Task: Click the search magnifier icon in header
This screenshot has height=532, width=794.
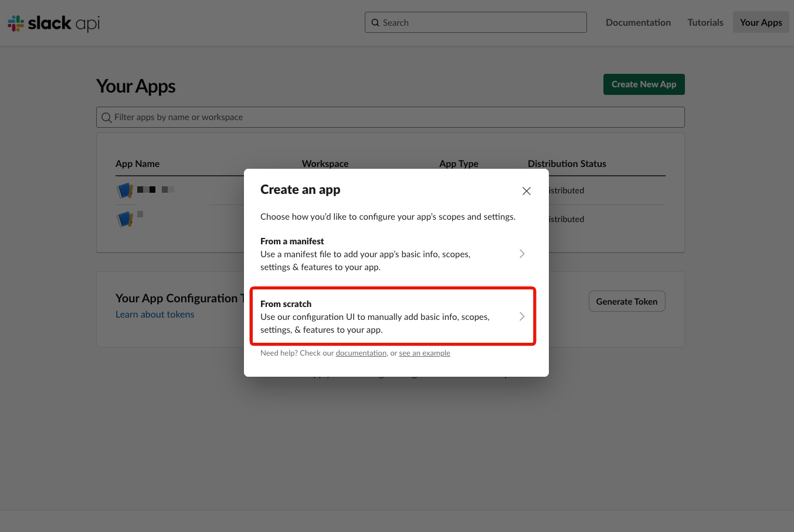Action: pyautogui.click(x=375, y=23)
